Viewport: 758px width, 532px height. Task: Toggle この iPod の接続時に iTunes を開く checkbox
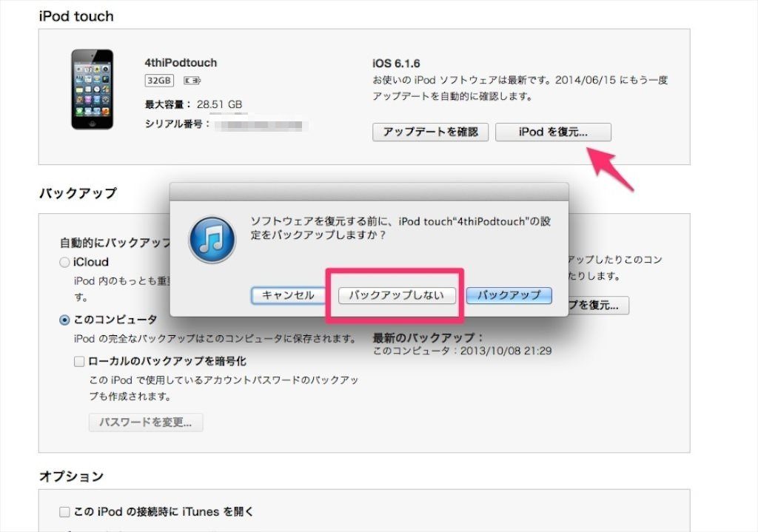tap(64, 512)
